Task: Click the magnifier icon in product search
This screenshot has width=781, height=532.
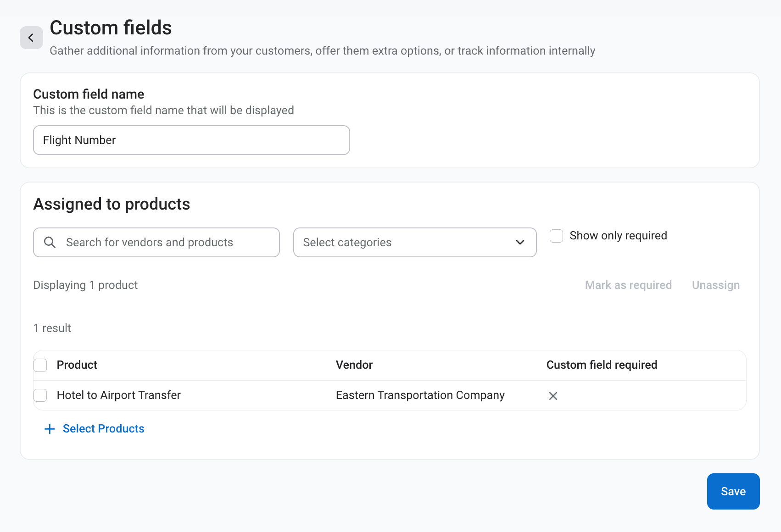Action: pyautogui.click(x=50, y=242)
